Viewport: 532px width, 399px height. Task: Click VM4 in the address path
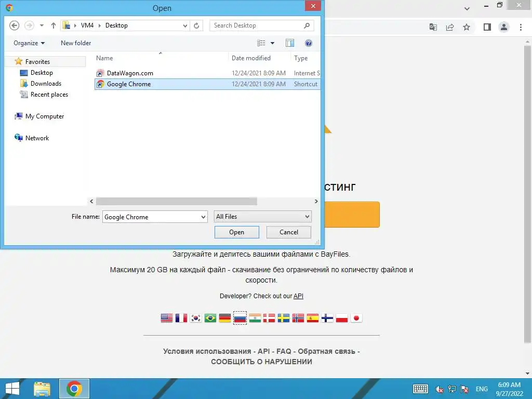click(87, 25)
